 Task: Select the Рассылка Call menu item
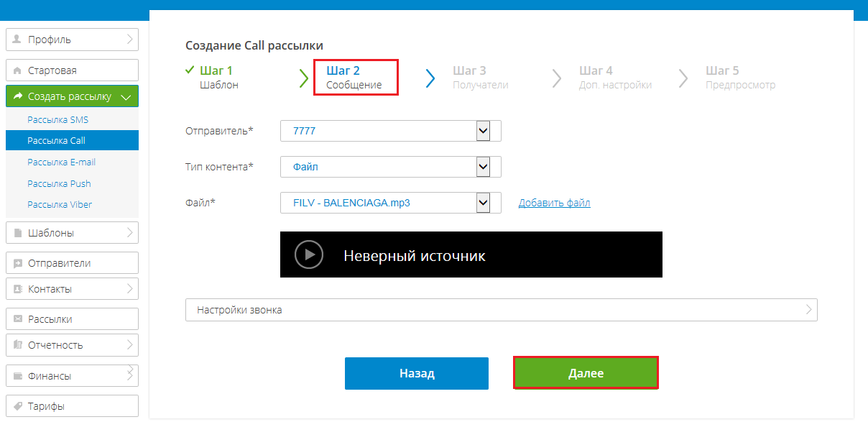(x=72, y=141)
